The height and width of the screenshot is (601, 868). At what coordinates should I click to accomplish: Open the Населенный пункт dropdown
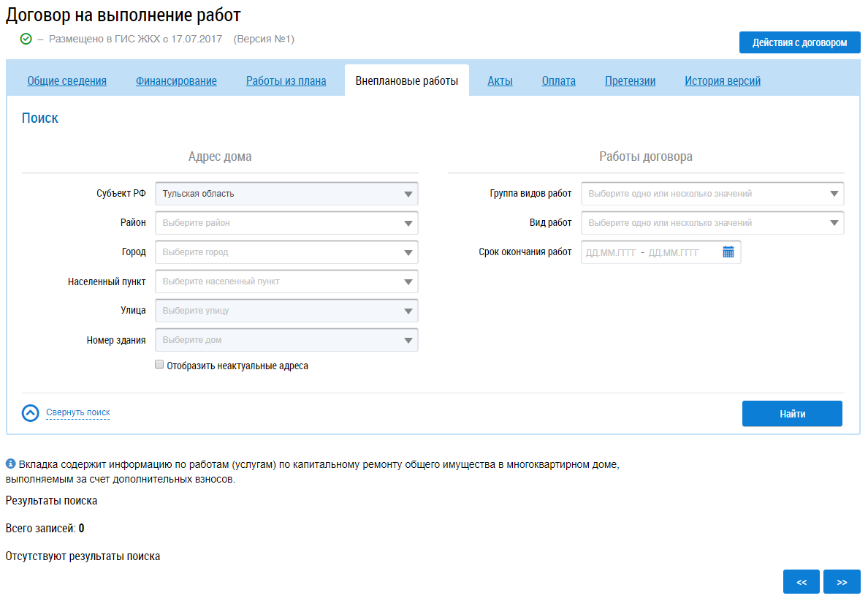coord(286,281)
